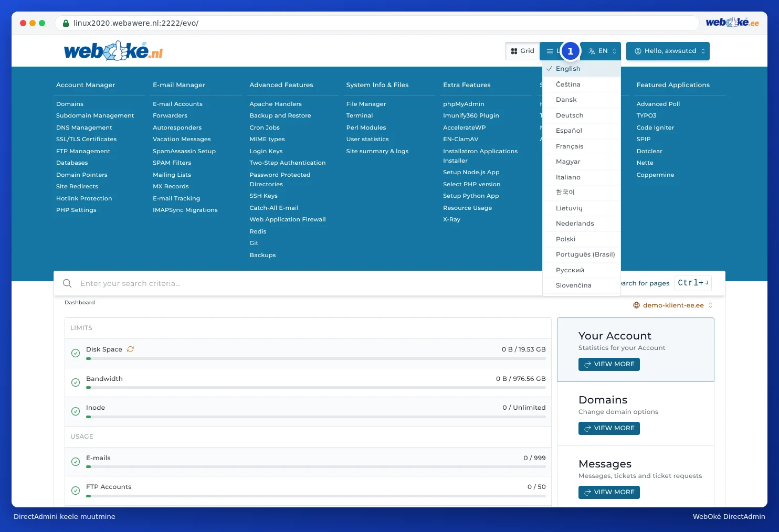This screenshot has width=779, height=532.
Task: Choose Русский from the language list
Action: 582,270
